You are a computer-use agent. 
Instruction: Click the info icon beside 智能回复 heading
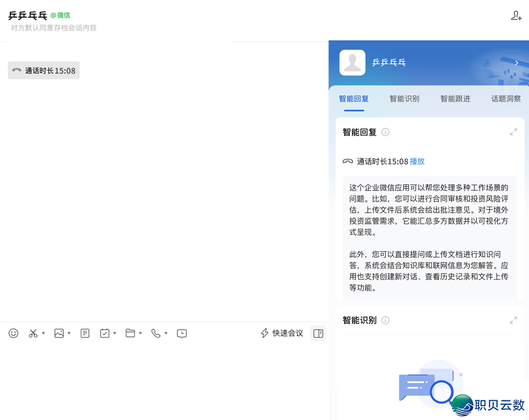coord(385,132)
